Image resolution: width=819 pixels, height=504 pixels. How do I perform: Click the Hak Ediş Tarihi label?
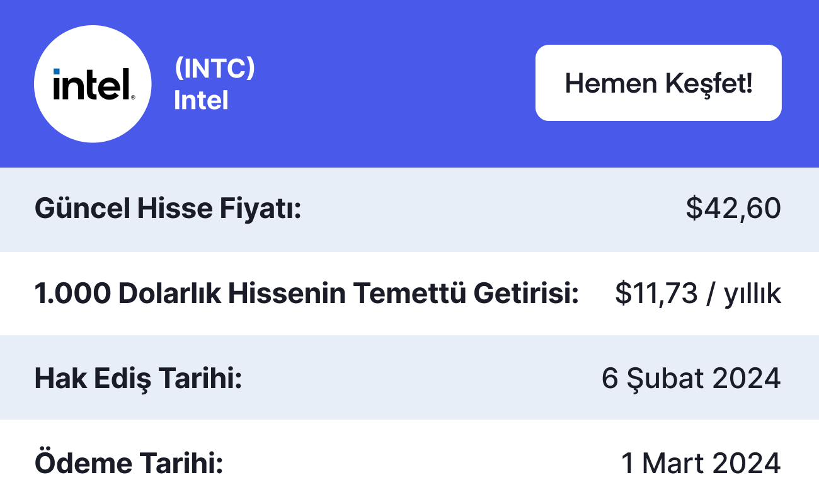139,378
